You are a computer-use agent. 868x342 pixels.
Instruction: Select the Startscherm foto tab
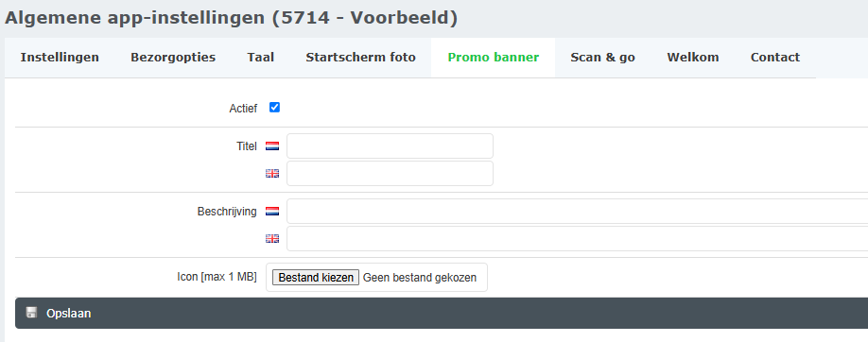[x=360, y=58]
